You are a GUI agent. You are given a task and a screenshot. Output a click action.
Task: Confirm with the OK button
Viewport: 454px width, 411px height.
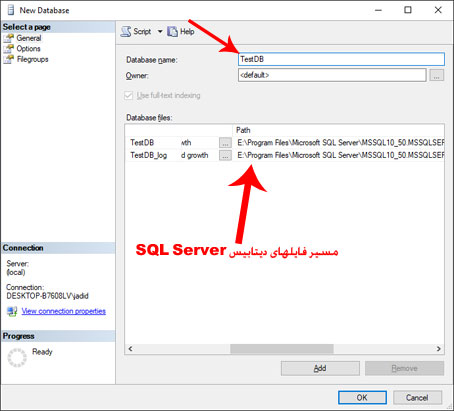tap(362, 398)
